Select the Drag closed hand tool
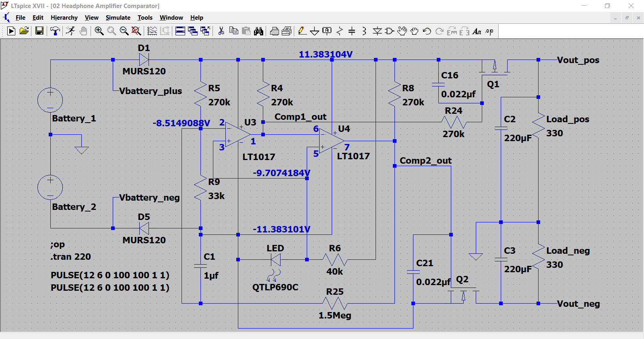644x339 pixels. (415, 31)
